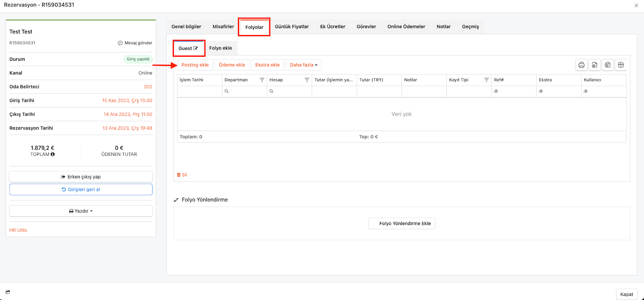Click the Departman column filter icon
This screenshot has height=300, width=644.
(x=262, y=80)
